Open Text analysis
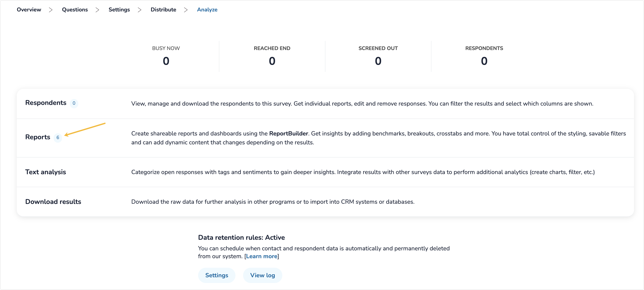Viewport: 644px width, 290px height. (x=45, y=172)
